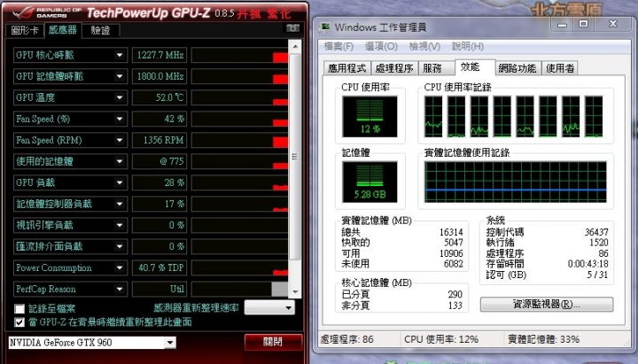Click the 關閉 button in GPU-Z
The width and height of the screenshot is (638, 364).
click(x=273, y=342)
